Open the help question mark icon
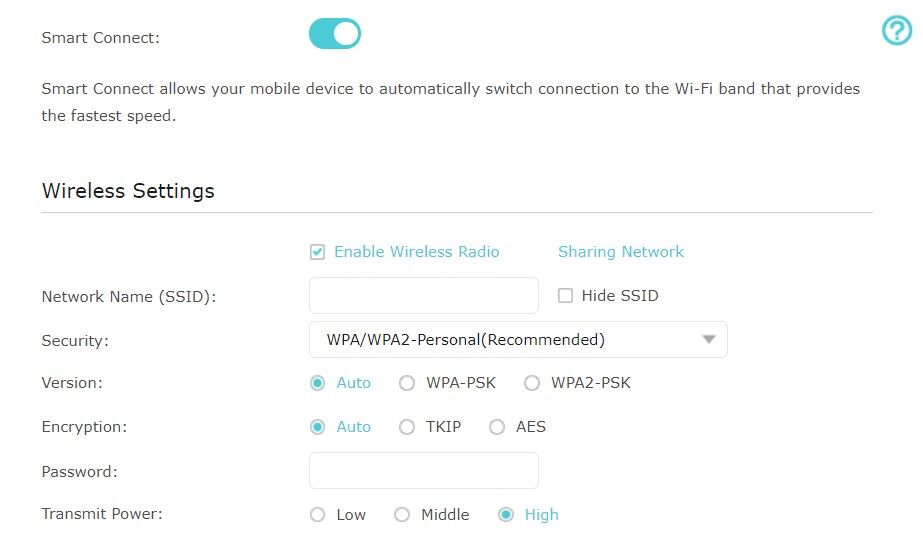This screenshot has width=923, height=545. point(896,32)
